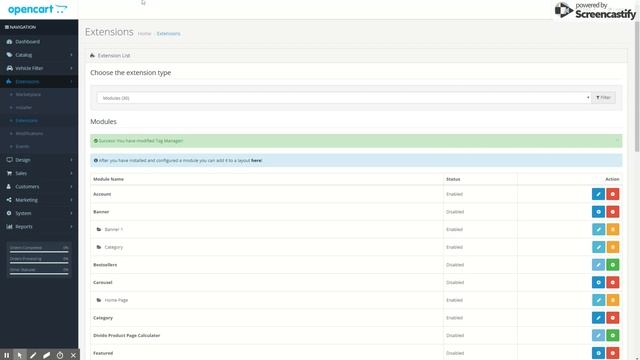Click the page vertical scrollbar

click(637, 87)
